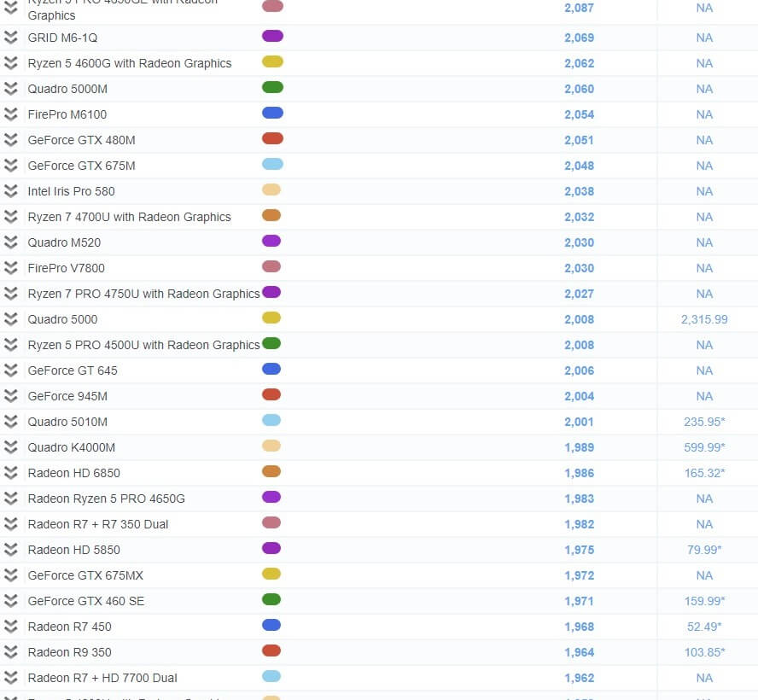Click green swatch beside Quadro 5000M
Image resolution: width=758 pixels, height=700 pixels.
point(272,87)
